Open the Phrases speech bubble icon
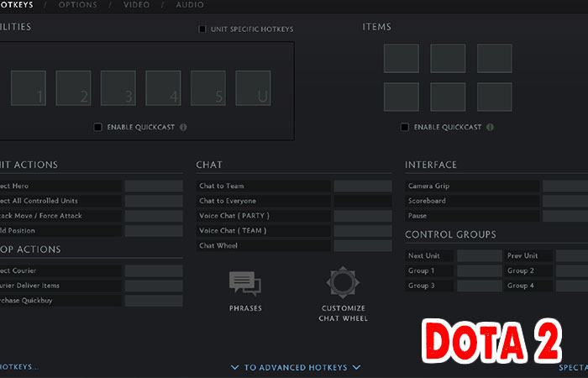This screenshot has height=378, width=588. click(x=245, y=283)
